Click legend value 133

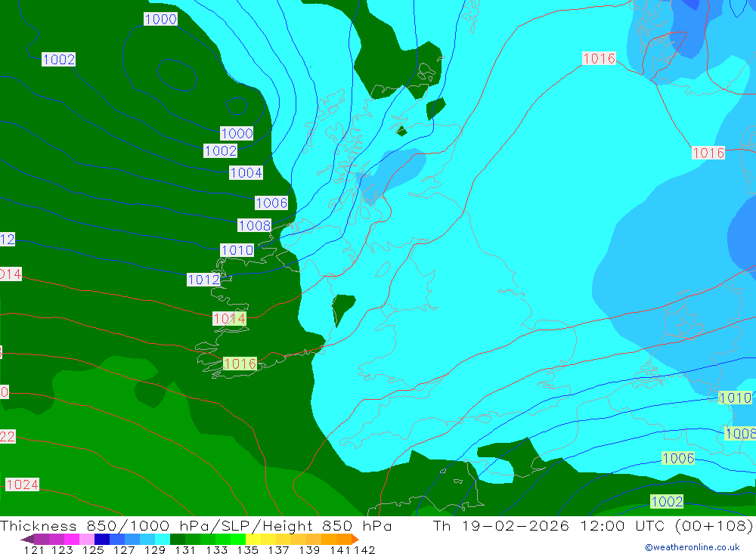point(216,550)
